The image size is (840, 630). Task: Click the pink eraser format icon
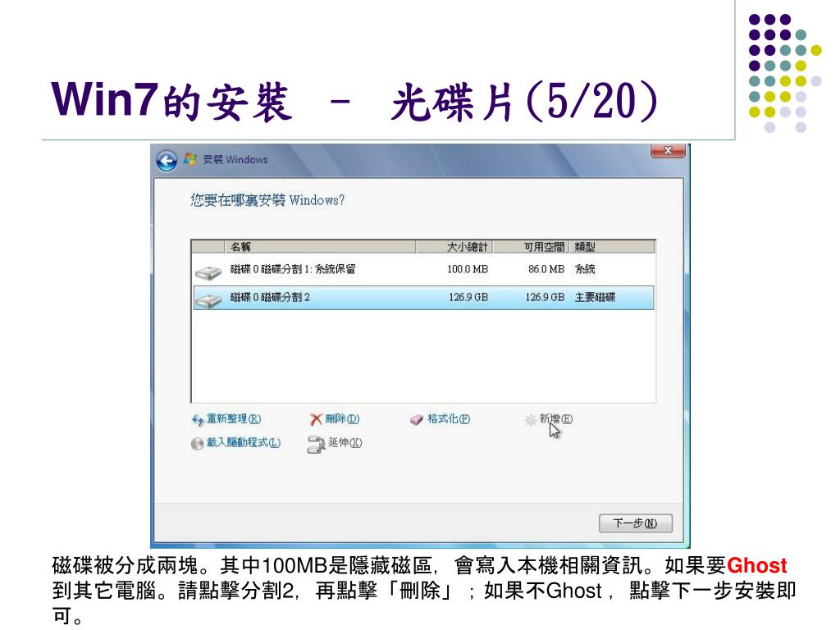tap(417, 420)
